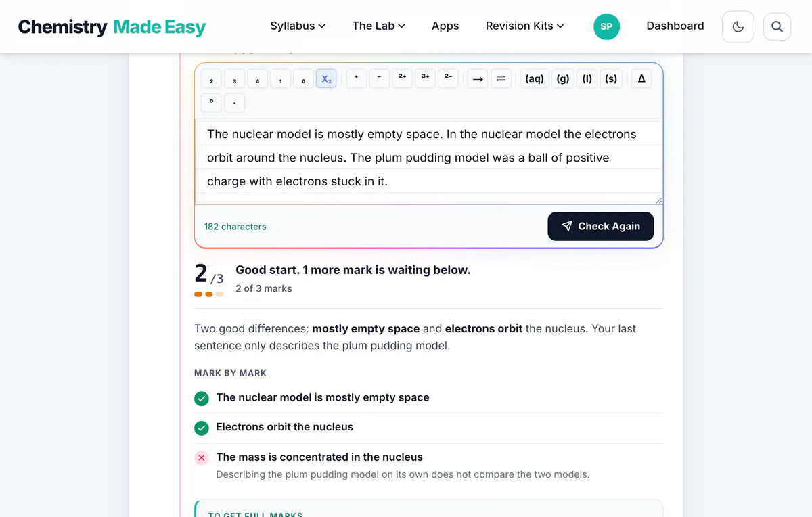
Task: Insert subscript 1 from the chemistry toolbar
Action: (281, 79)
